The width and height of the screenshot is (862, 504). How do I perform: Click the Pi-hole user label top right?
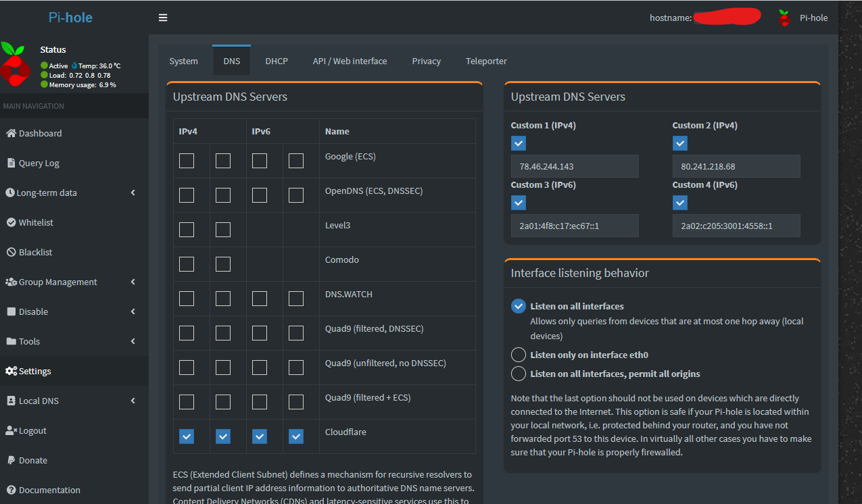click(813, 18)
